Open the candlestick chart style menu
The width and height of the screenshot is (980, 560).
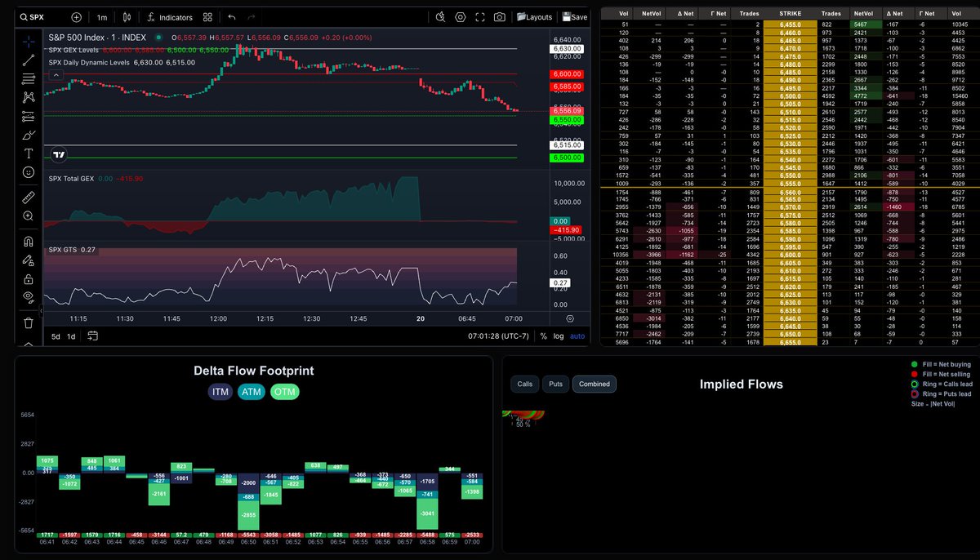coord(127,17)
